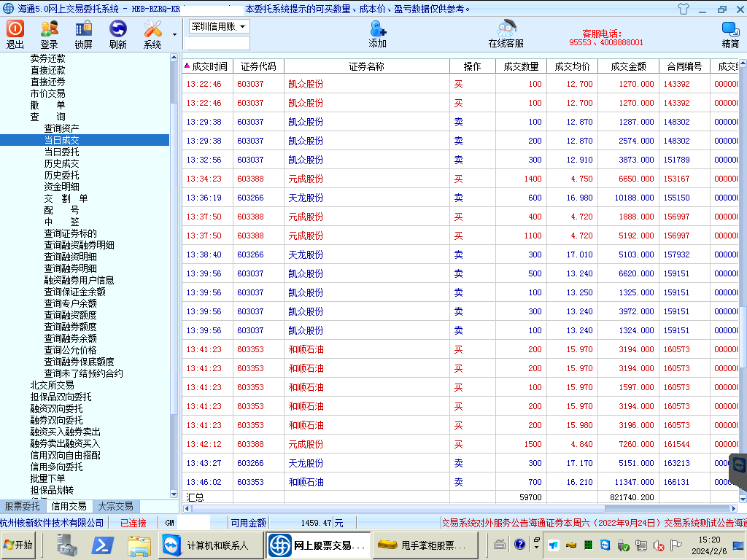Refresh data using the 刷新 icon

117,34
